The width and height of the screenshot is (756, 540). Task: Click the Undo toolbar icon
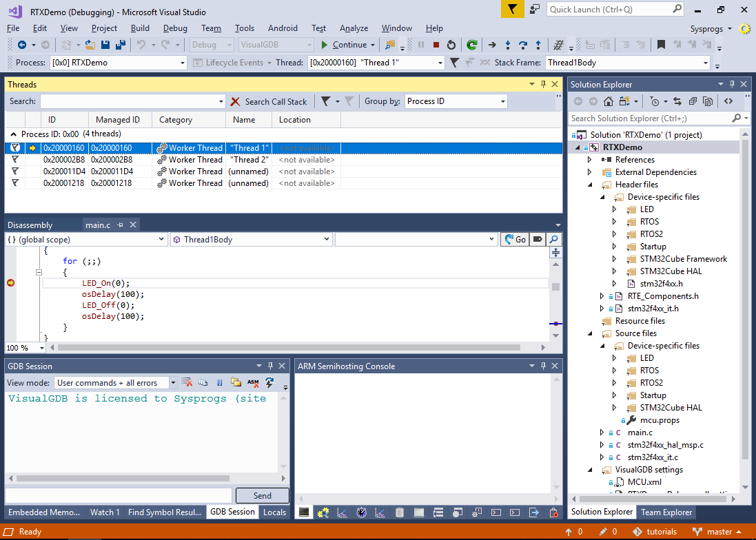[x=141, y=45]
